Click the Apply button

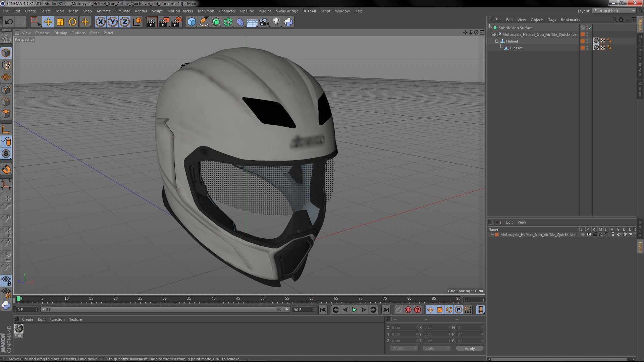point(470,349)
